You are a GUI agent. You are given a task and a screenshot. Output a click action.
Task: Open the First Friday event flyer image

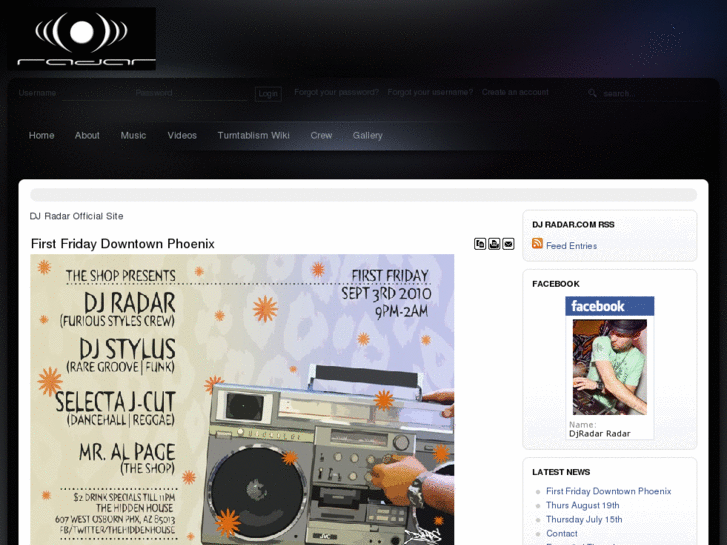pos(242,399)
